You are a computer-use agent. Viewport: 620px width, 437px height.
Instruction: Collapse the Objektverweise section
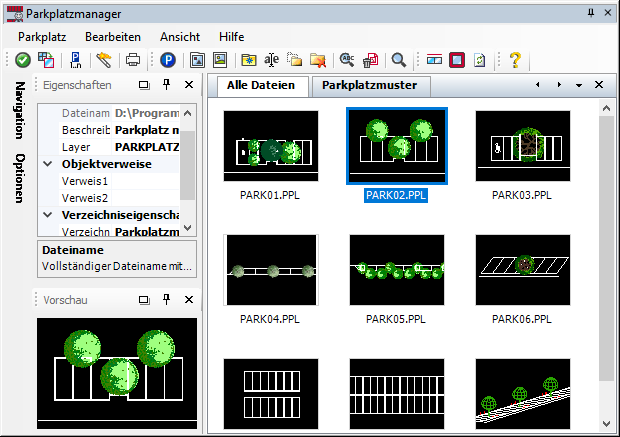pos(48,164)
